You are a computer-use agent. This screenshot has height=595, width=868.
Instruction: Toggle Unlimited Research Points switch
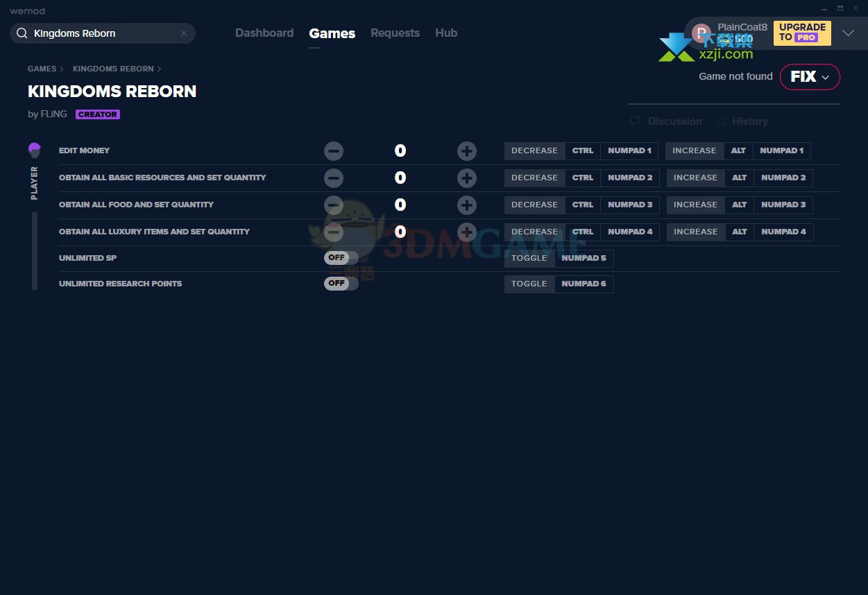[341, 284]
